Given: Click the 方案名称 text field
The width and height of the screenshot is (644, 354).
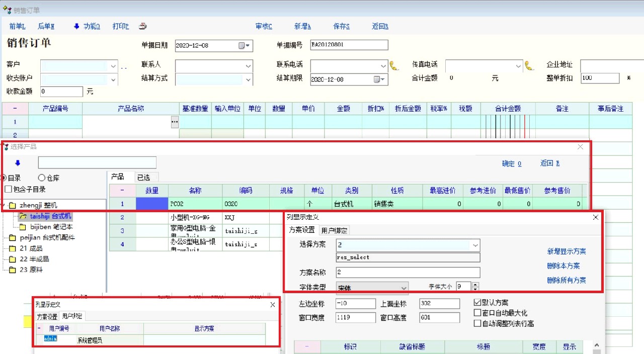Looking at the screenshot, I should [408, 273].
